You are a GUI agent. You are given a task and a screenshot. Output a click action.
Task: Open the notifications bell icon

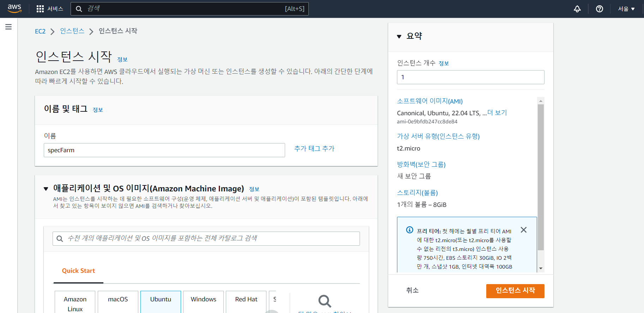click(577, 9)
